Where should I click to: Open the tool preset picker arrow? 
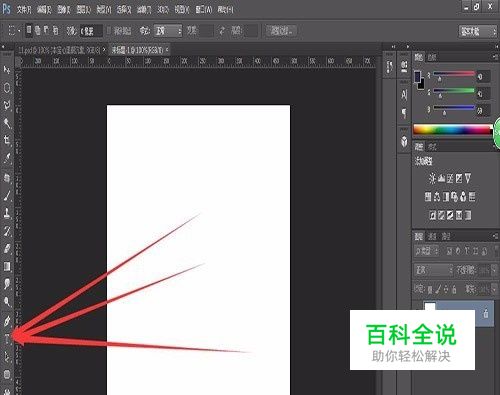[19, 31]
